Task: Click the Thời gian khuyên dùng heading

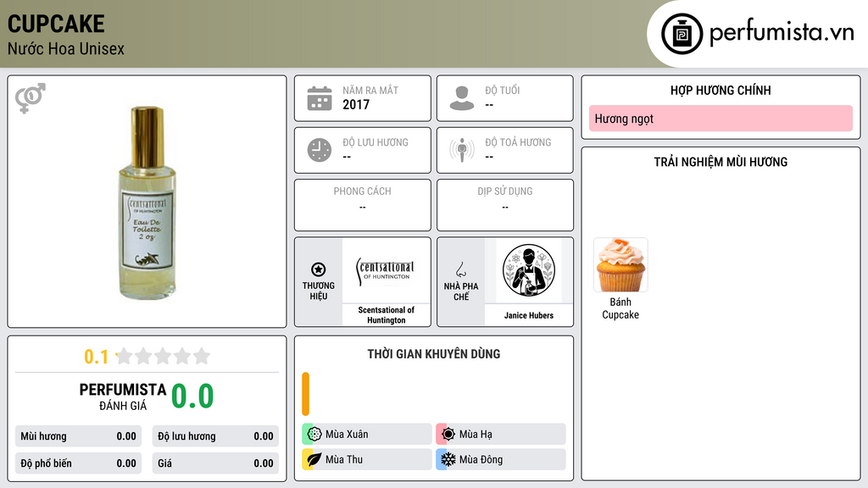Action: pos(433,354)
